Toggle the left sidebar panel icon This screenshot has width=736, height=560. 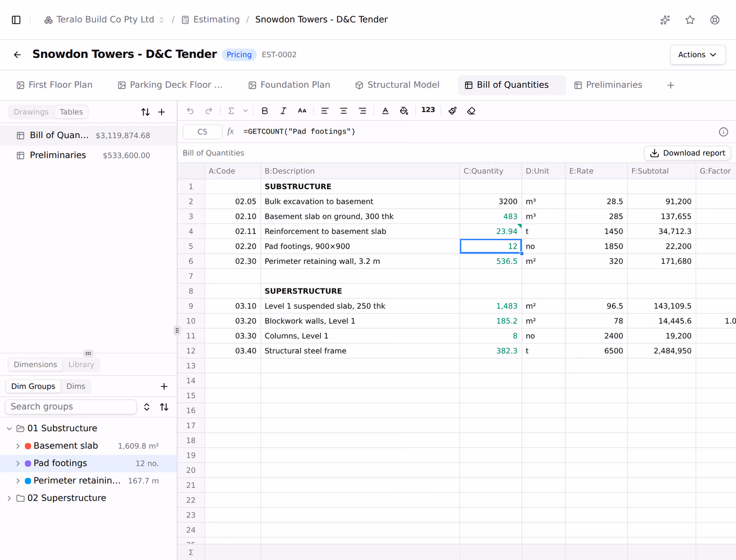(x=16, y=20)
